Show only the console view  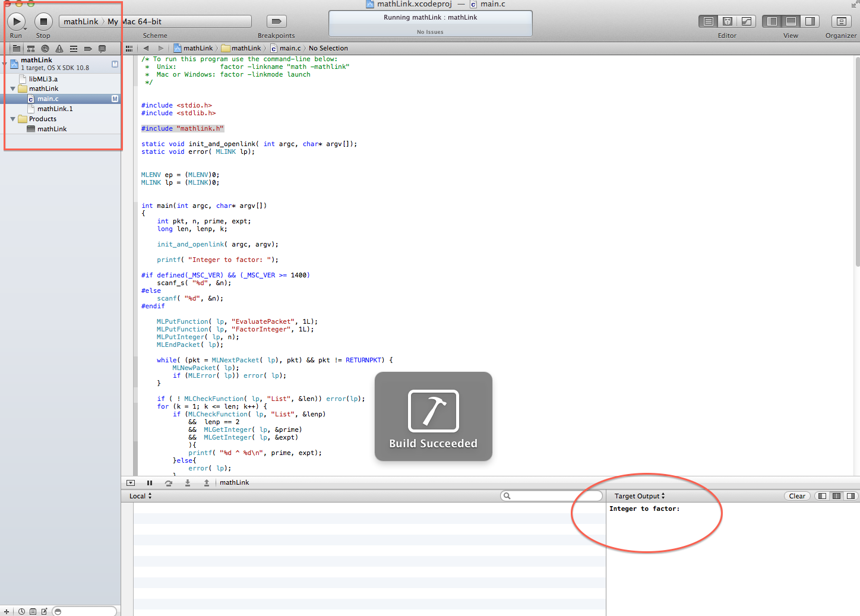850,496
